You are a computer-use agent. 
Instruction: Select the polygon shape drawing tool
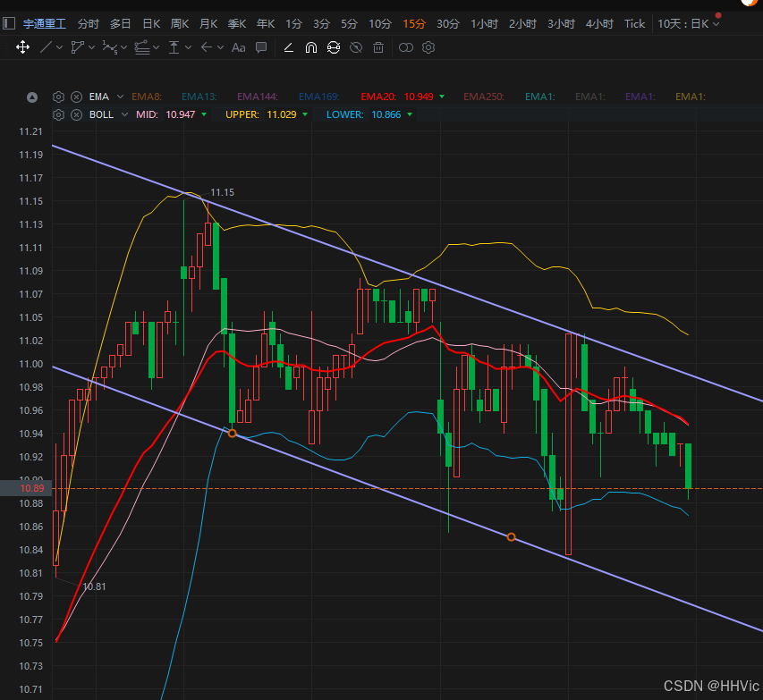pyautogui.click(x=77, y=47)
